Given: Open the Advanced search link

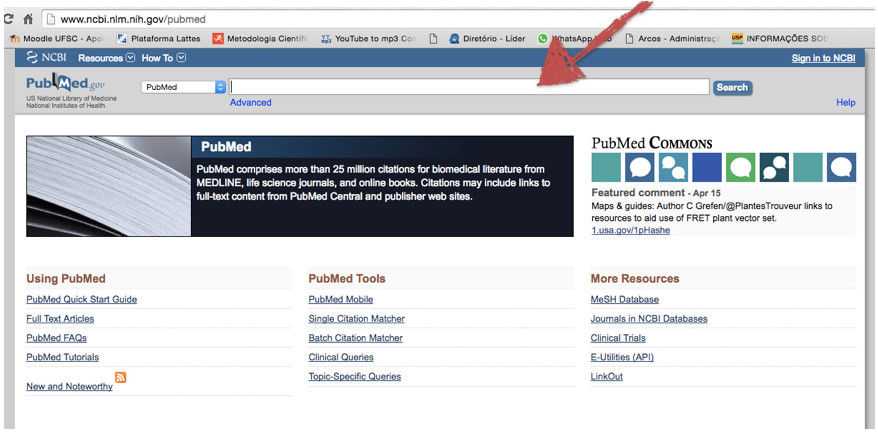Looking at the screenshot, I should point(250,102).
